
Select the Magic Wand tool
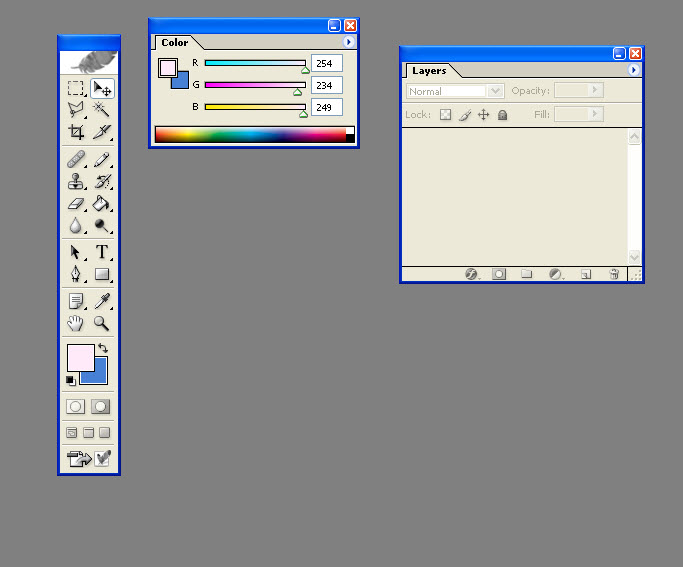102,109
